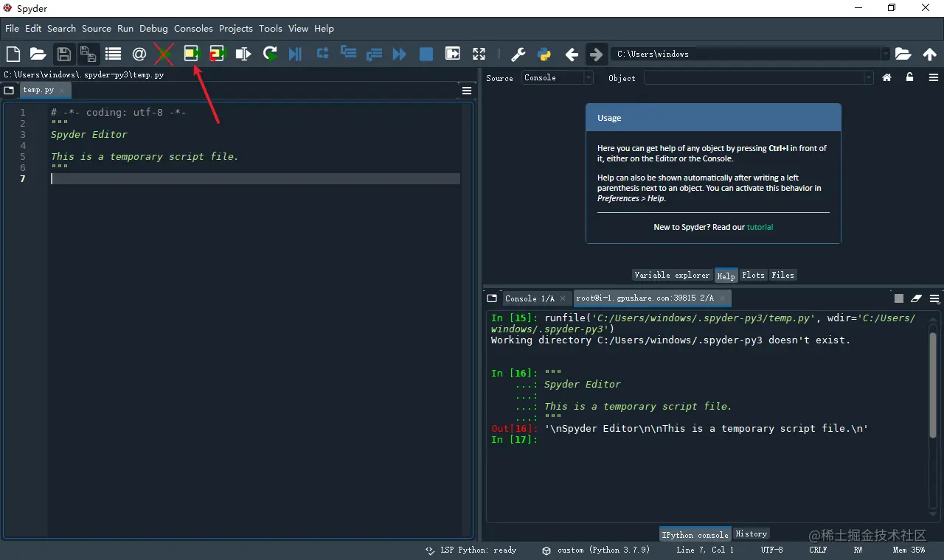Go forward to next cursor position

pos(596,55)
